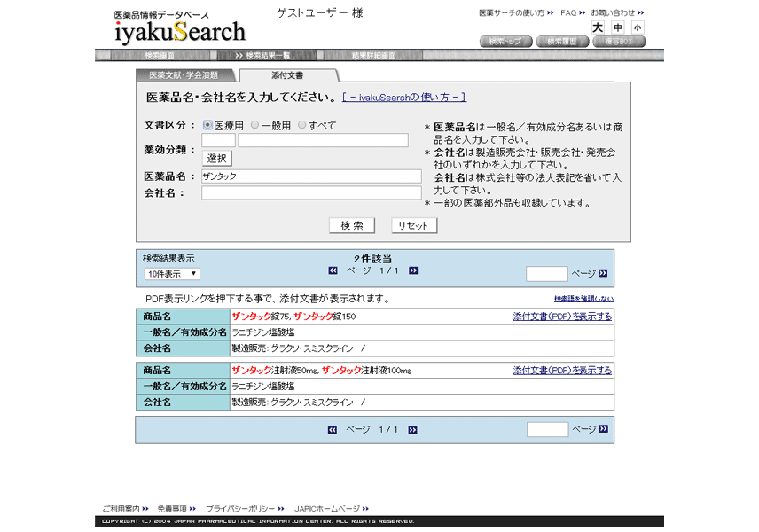Click 検索 search button

(352, 225)
